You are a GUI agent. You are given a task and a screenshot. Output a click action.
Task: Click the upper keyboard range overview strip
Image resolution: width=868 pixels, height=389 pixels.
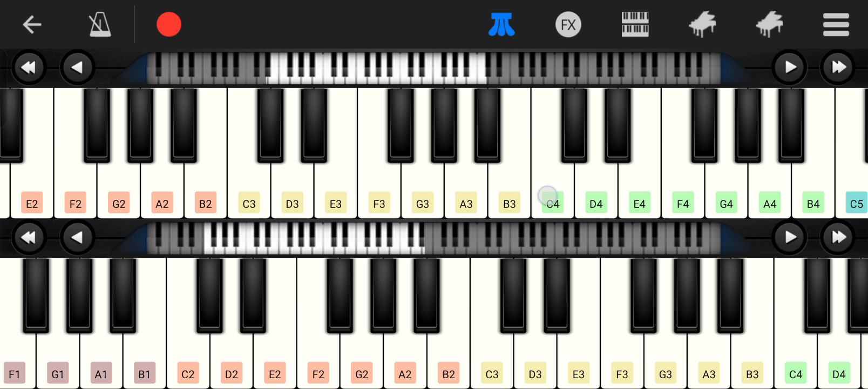[x=433, y=68]
